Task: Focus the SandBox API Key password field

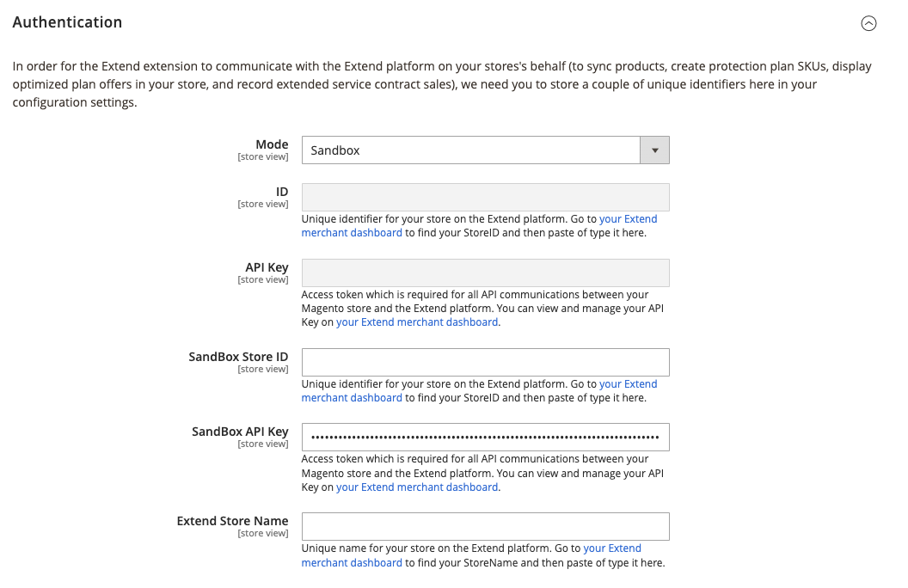Action: pyautogui.click(x=485, y=437)
